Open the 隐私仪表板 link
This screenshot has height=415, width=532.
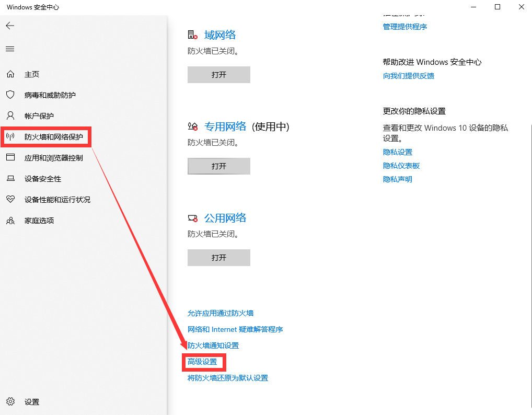[401, 166]
